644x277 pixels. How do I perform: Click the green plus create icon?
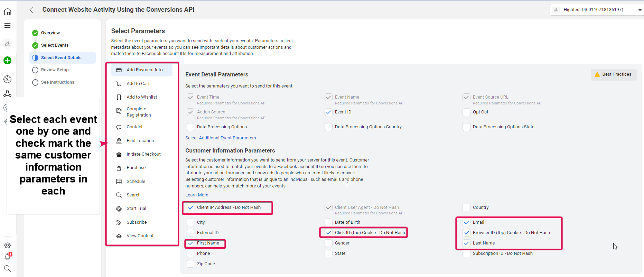click(7, 61)
